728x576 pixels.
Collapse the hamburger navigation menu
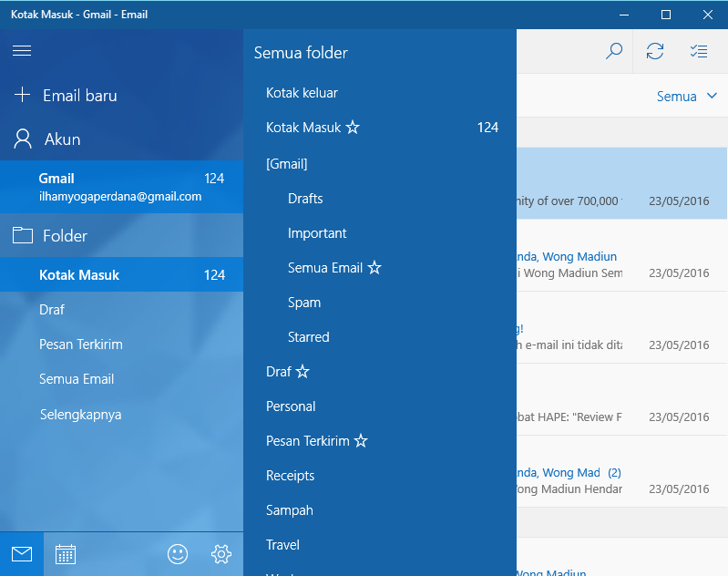pos(22,51)
